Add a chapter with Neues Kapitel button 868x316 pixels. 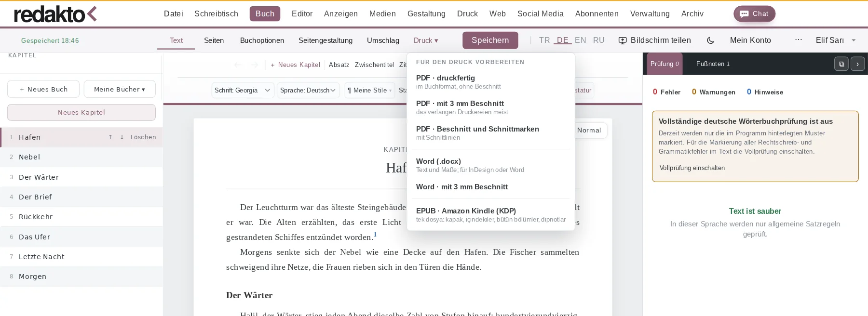[81, 112]
